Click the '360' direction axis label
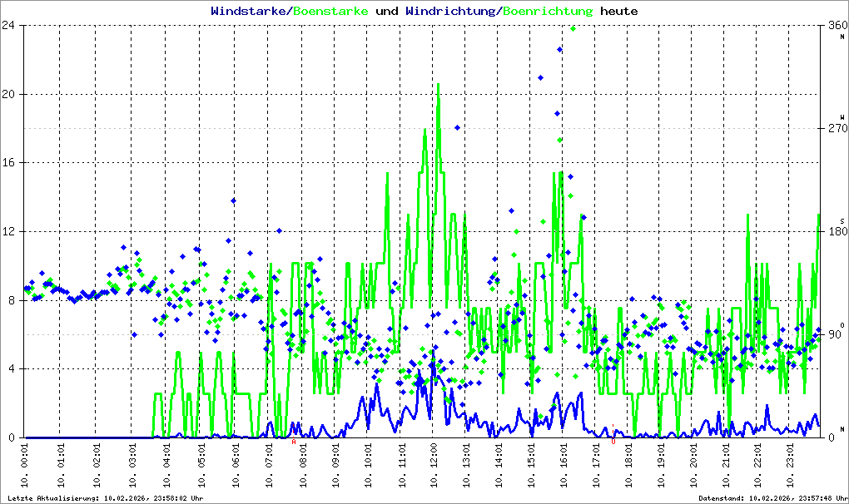 click(x=837, y=25)
